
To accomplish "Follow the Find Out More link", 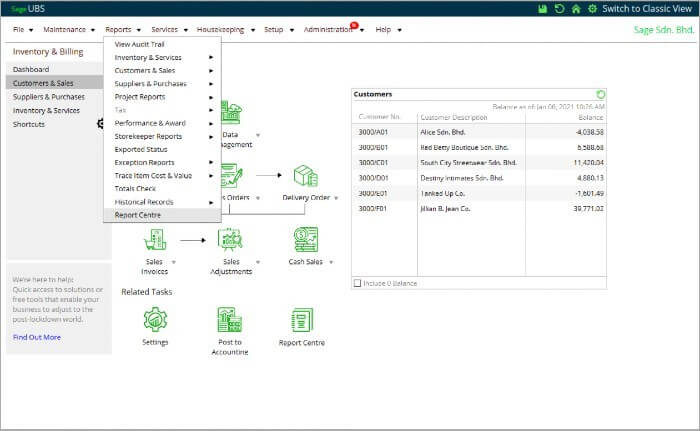I will point(37,337).
